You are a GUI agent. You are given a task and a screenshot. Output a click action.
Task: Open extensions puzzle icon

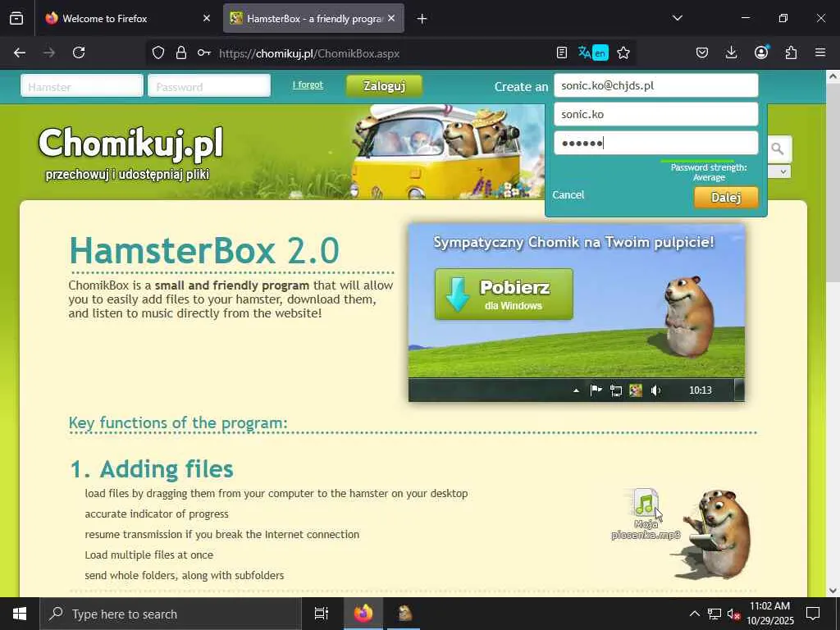point(791,52)
